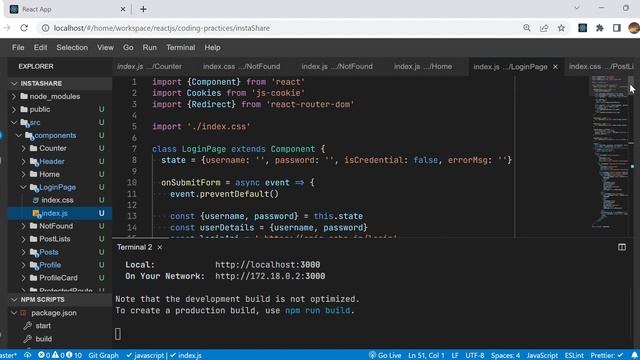This screenshot has height=360, width=640.
Task: Switch to index.js NotFound editor tab
Action: (337, 67)
